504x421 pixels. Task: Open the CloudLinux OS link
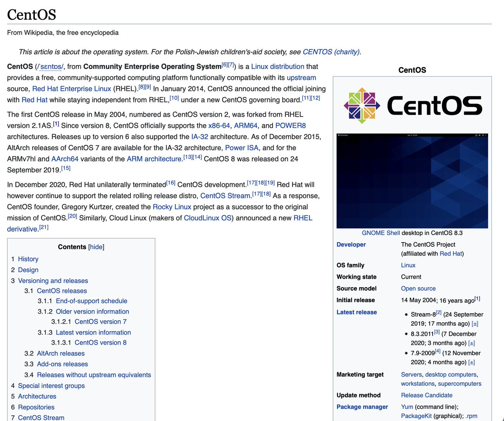click(208, 218)
